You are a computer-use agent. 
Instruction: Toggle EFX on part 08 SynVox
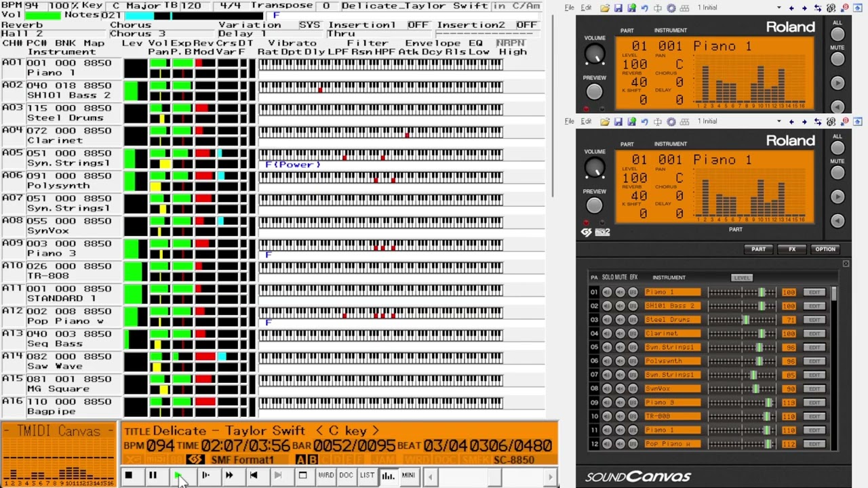click(x=633, y=389)
